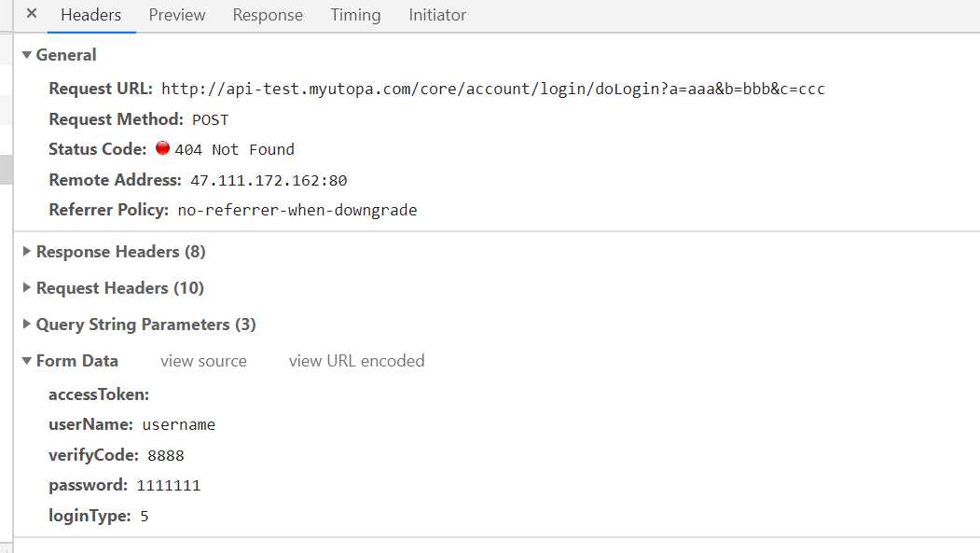
Task: Open the Initiator tab
Action: [x=437, y=15]
